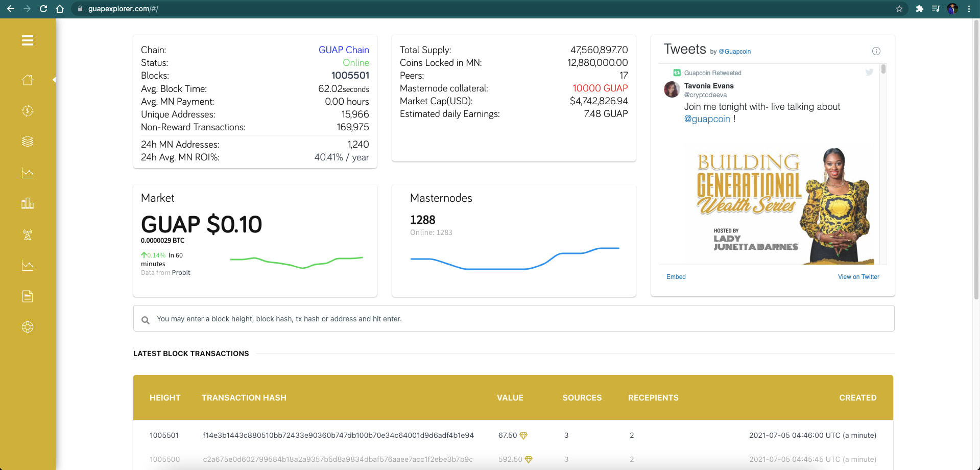Viewport: 980px width, 470px height.
Task: Select the first line-chart icon in sidebar
Action: click(28, 173)
